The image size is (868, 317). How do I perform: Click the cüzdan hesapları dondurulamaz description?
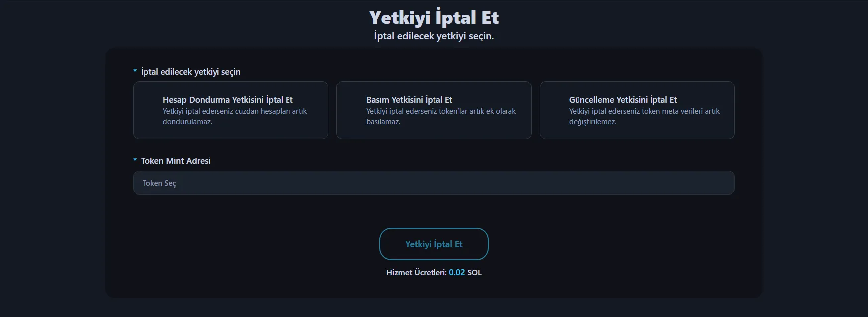(x=234, y=117)
